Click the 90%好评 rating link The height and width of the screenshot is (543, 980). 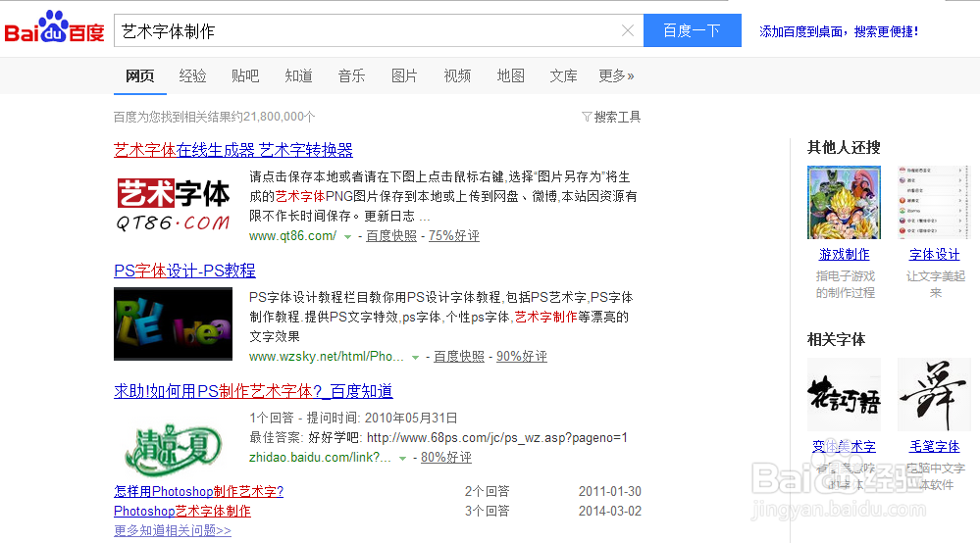(x=521, y=357)
